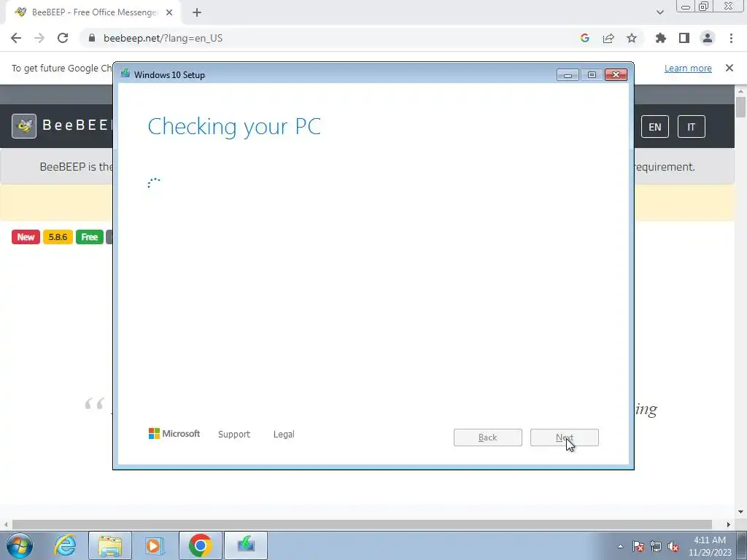The height and width of the screenshot is (560, 747).
Task: Click Windows 10 Setup taskbar icon
Action: click(246, 545)
